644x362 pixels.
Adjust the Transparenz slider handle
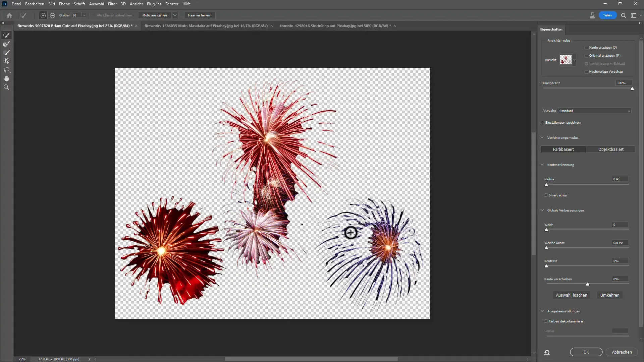coord(632,89)
